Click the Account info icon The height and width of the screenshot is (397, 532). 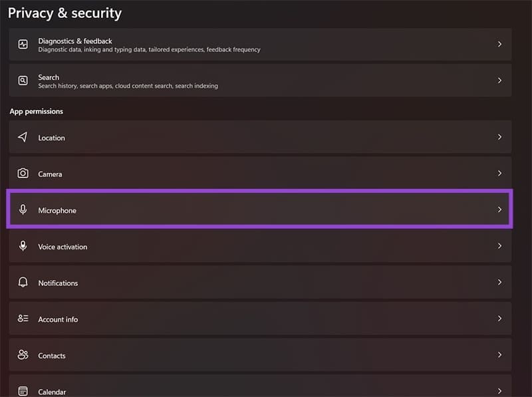[x=23, y=319]
